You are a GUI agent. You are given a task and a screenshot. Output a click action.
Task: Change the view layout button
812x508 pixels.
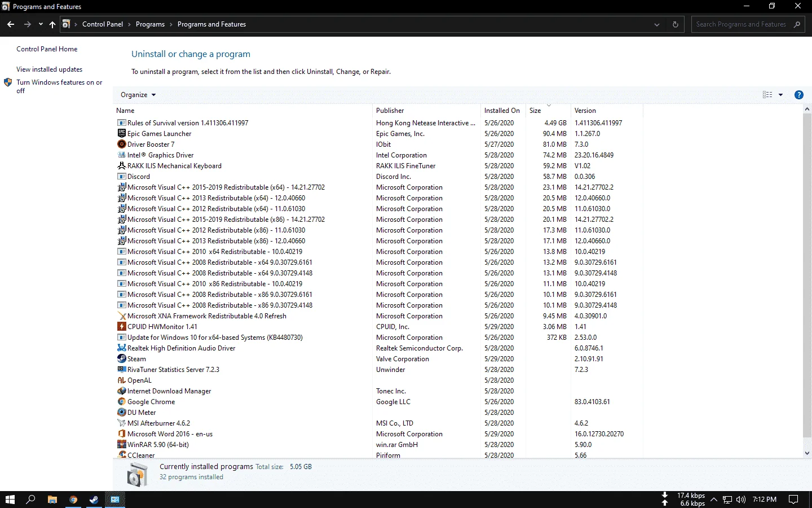pos(767,95)
